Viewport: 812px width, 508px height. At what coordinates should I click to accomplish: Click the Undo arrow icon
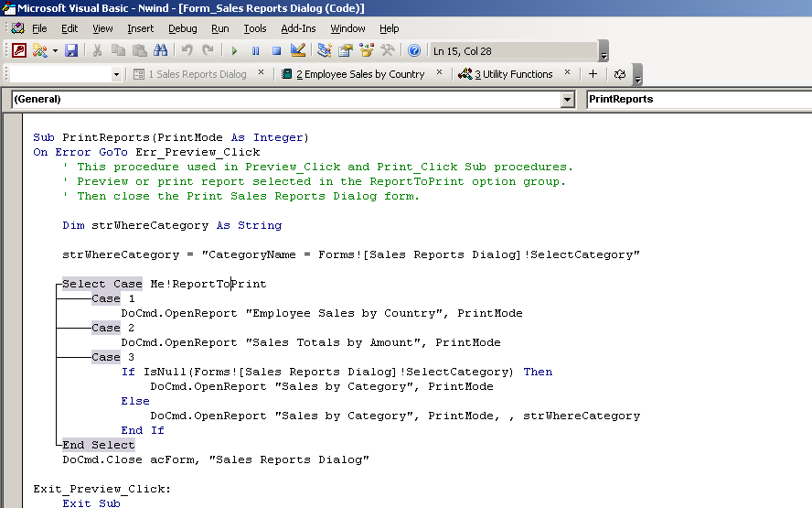187,50
